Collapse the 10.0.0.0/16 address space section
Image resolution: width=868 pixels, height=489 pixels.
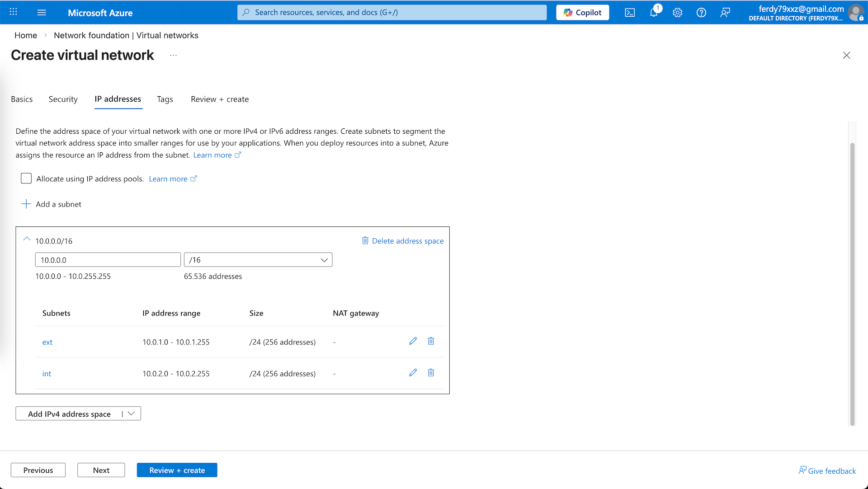pyautogui.click(x=27, y=240)
